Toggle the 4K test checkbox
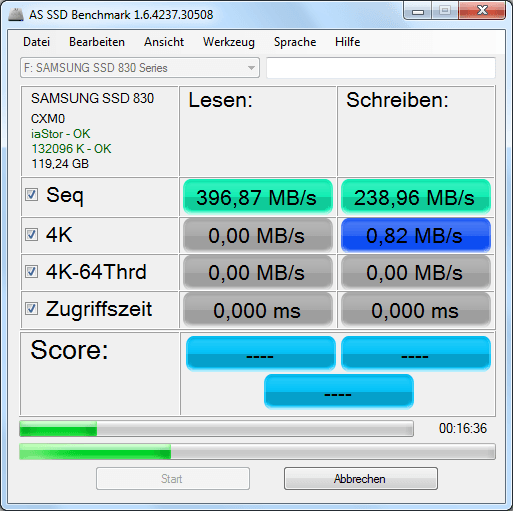The height and width of the screenshot is (516, 522). pyautogui.click(x=32, y=235)
